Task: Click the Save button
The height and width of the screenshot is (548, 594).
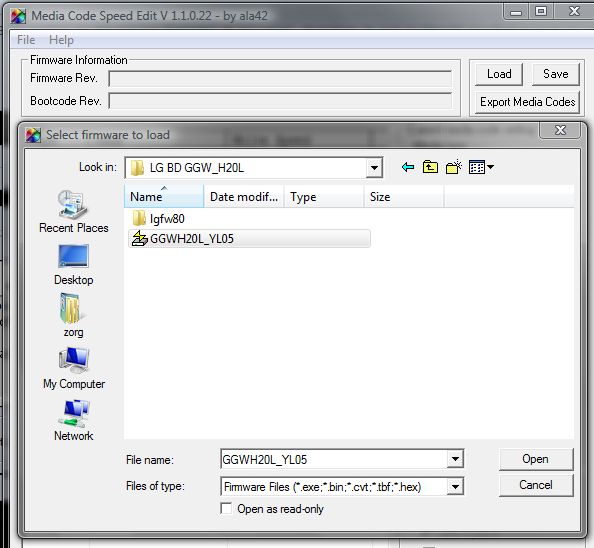Action: coord(555,74)
